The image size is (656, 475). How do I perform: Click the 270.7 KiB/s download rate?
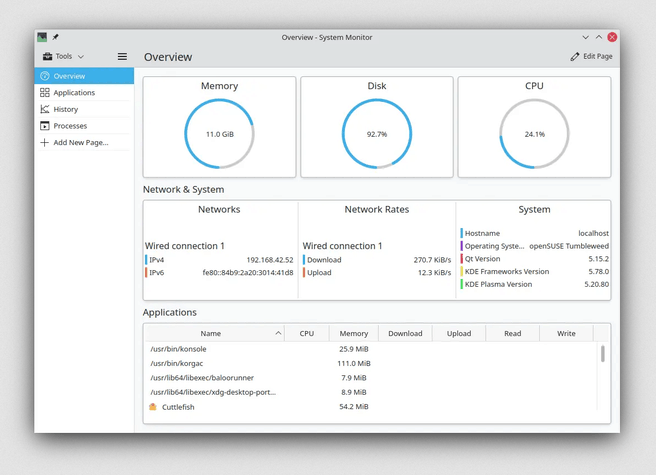point(432,260)
